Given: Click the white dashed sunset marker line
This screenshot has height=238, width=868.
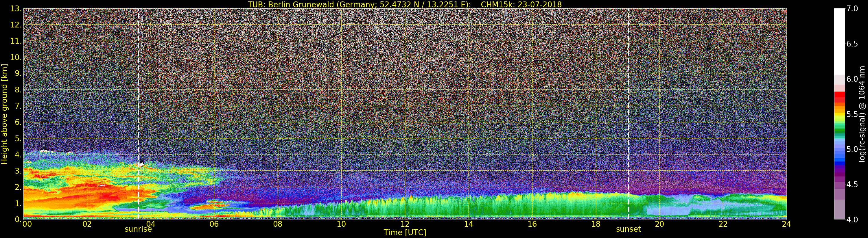Looking at the screenshot, I should [x=629, y=114].
